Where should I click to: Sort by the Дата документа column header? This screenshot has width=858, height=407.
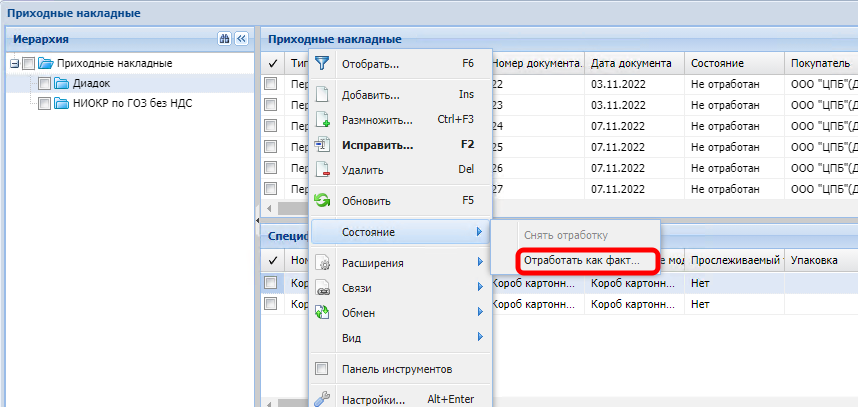pos(632,63)
